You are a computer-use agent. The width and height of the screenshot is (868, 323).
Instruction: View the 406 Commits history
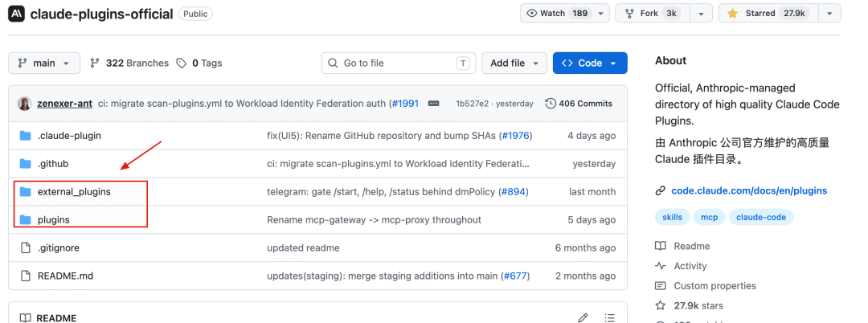tap(579, 104)
